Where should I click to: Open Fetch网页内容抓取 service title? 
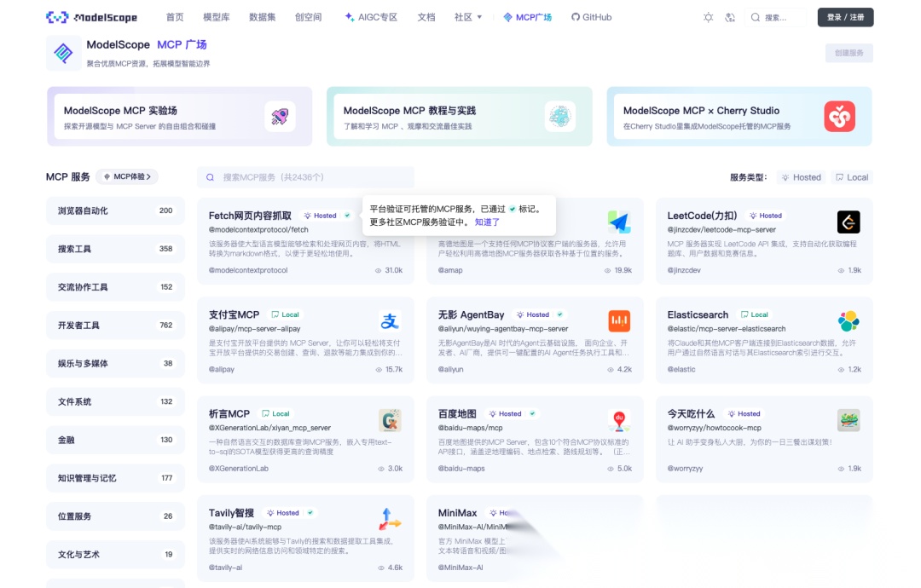250,216
